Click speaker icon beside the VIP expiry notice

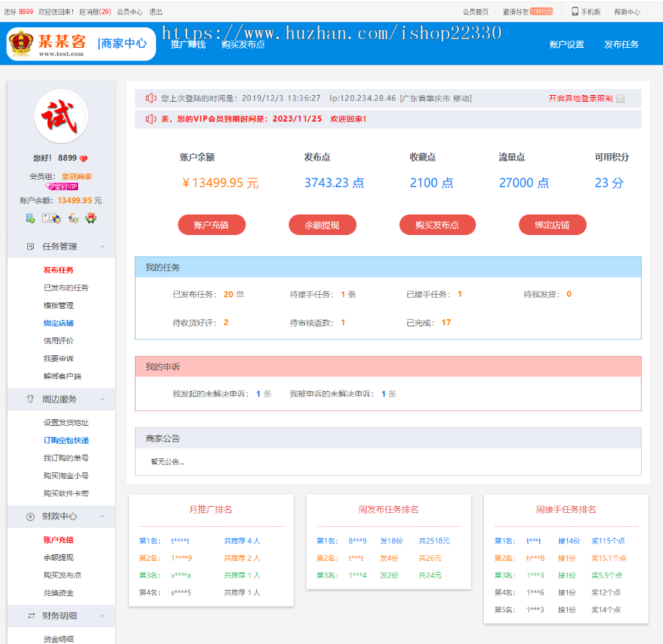click(151, 119)
